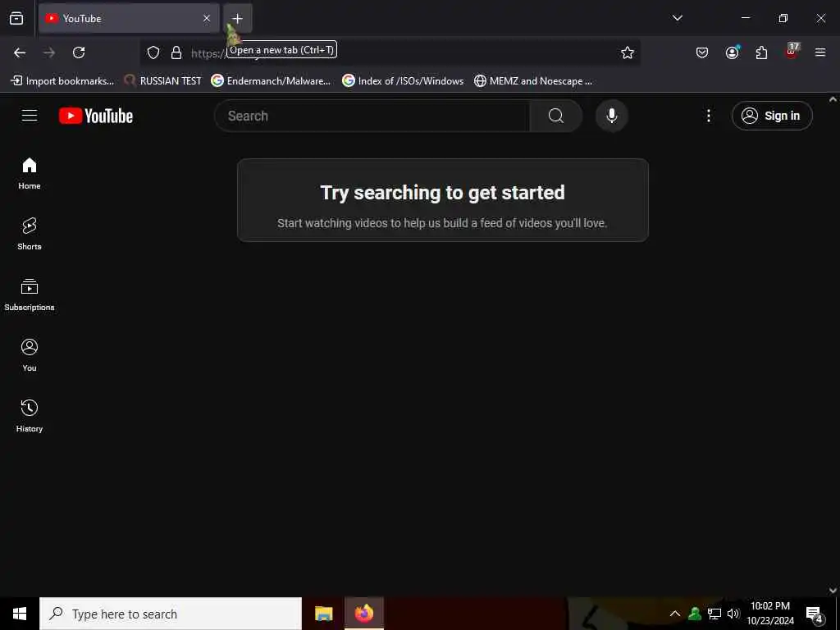Click scrollbar up arrow on page
The width and height of the screenshot is (840, 630).
(x=833, y=99)
